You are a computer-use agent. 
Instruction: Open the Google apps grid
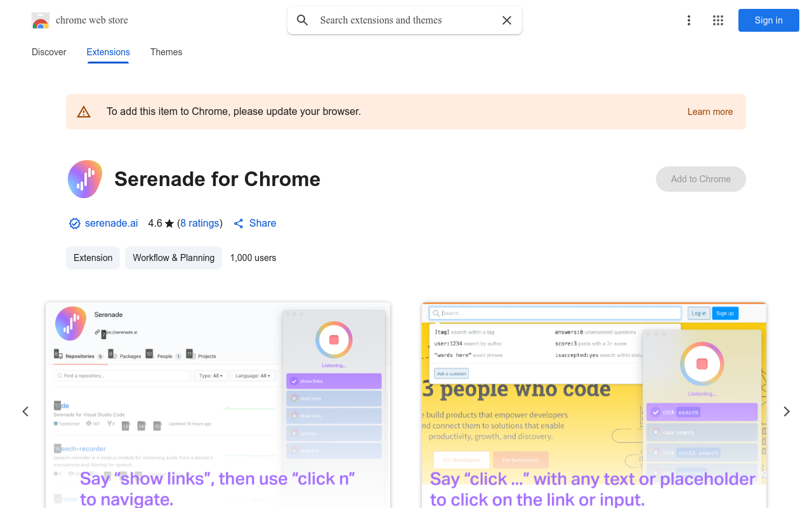[718, 20]
